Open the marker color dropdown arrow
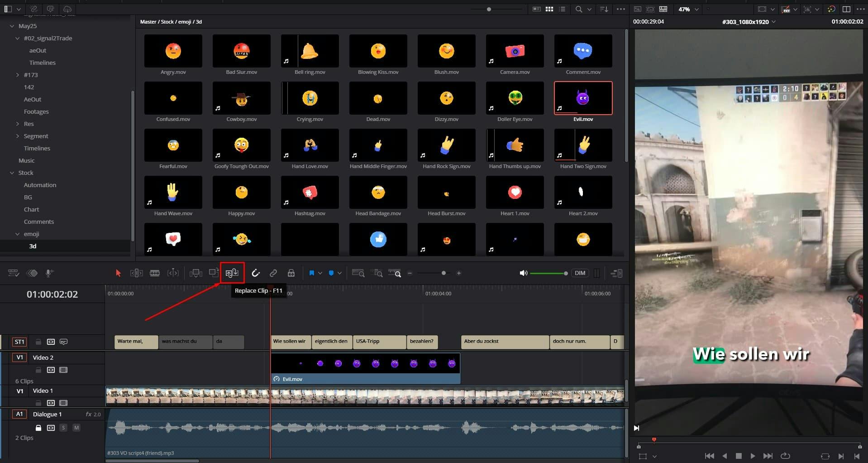The width and height of the screenshot is (868, 463). coord(339,273)
